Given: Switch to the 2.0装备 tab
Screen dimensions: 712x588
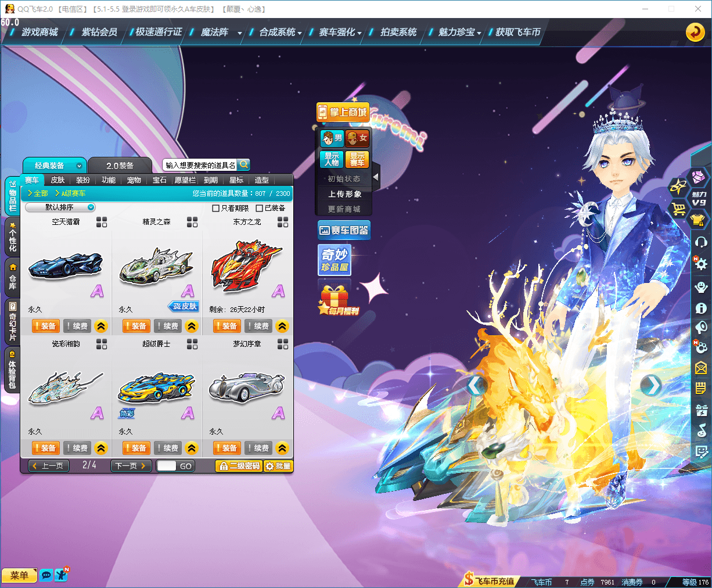Looking at the screenshot, I should pyautogui.click(x=120, y=166).
